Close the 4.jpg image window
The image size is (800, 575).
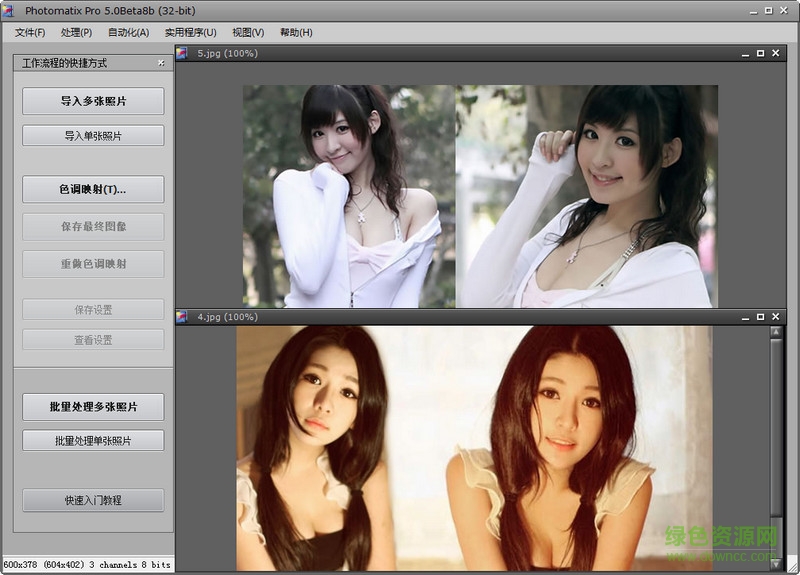(777, 317)
